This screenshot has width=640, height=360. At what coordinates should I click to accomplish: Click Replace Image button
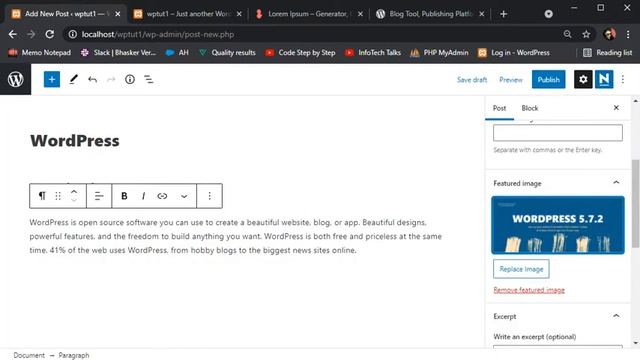521,269
